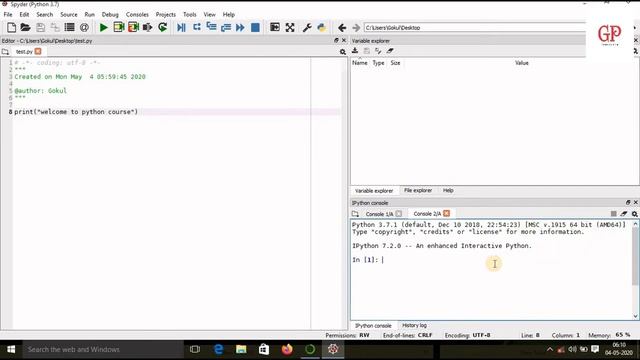The height and width of the screenshot is (360, 640).
Task: Open the PYTHONPATH manager icon
Action: point(322,27)
